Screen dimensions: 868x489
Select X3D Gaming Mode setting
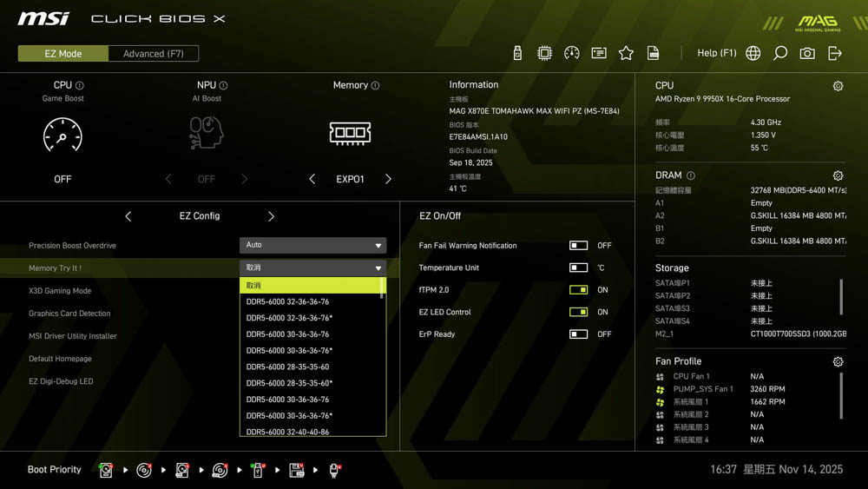[x=60, y=291]
